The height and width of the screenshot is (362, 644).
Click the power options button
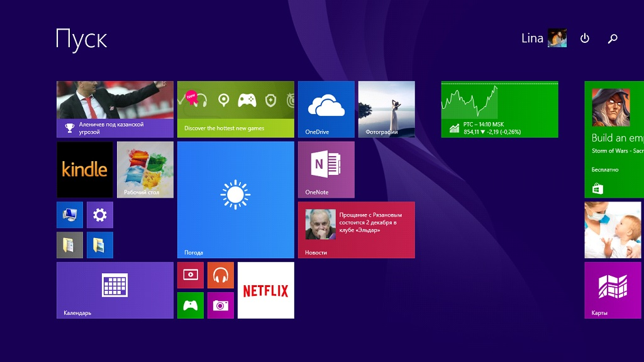coord(584,38)
